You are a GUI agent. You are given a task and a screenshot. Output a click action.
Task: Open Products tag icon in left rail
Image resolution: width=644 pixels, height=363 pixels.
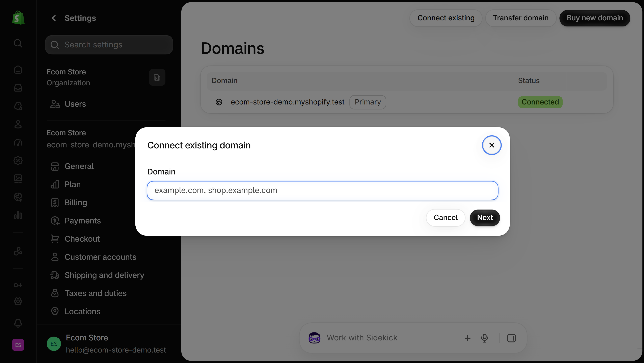[x=18, y=106]
